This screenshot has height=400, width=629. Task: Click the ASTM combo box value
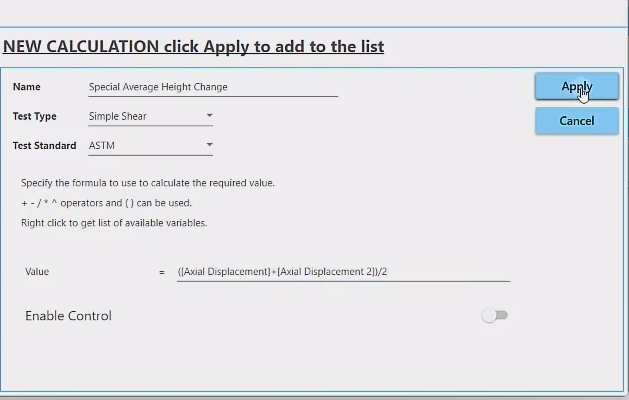(x=140, y=146)
